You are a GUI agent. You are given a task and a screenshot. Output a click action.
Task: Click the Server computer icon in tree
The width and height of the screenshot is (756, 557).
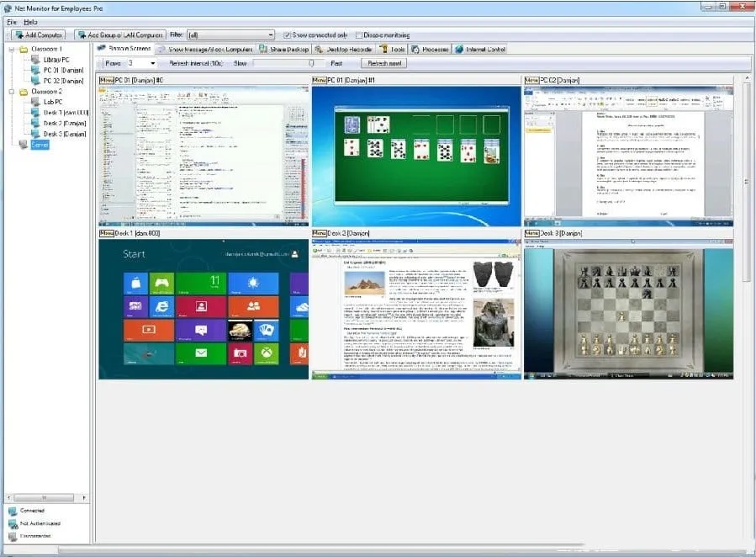point(23,144)
